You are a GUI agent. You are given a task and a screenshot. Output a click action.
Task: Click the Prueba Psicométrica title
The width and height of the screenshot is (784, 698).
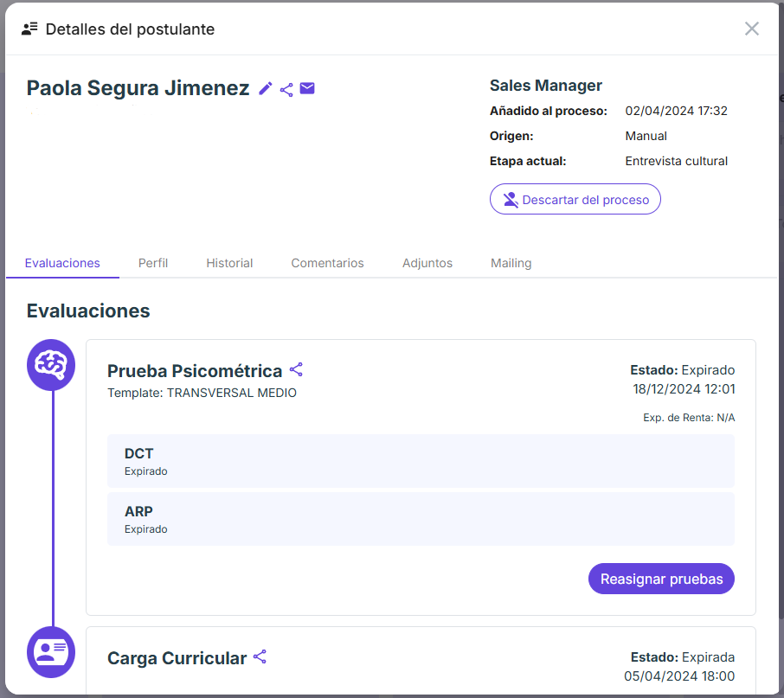click(x=195, y=371)
